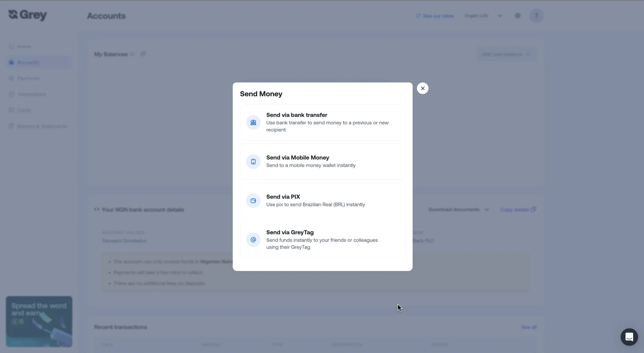
Task: Open the Spread the word promo banner
Action: click(x=39, y=322)
